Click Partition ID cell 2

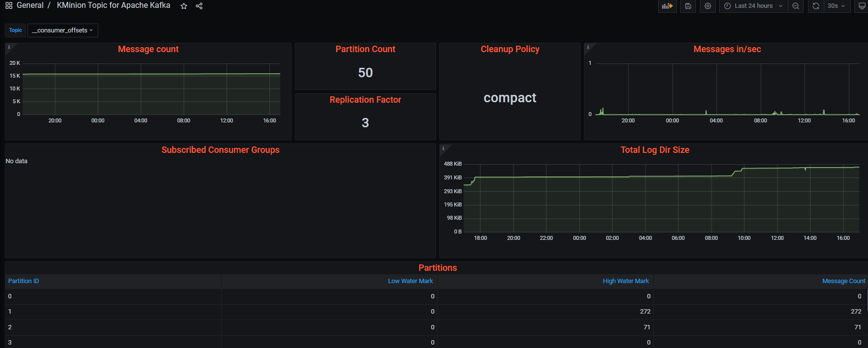[x=113, y=327]
